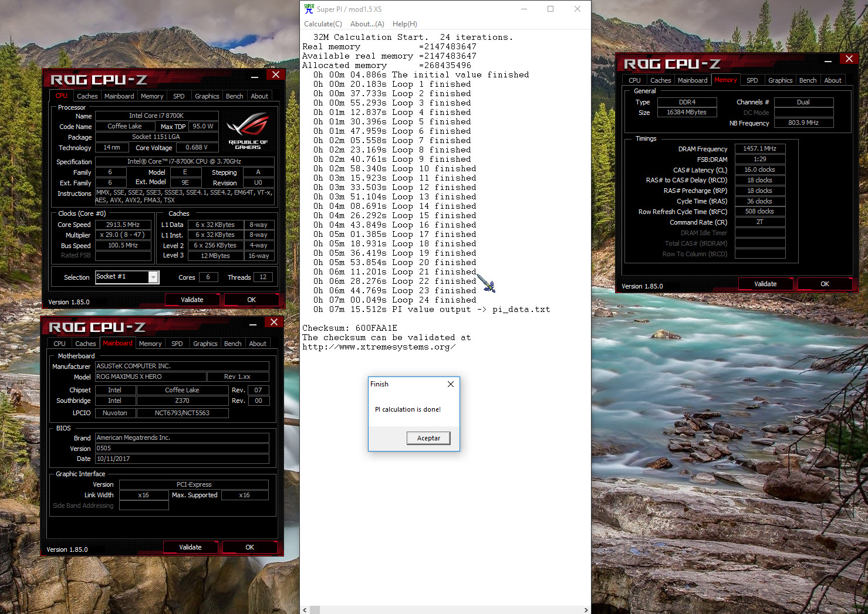Click the Core Voltage value 0.688 V
The width and height of the screenshot is (868, 614).
197,148
